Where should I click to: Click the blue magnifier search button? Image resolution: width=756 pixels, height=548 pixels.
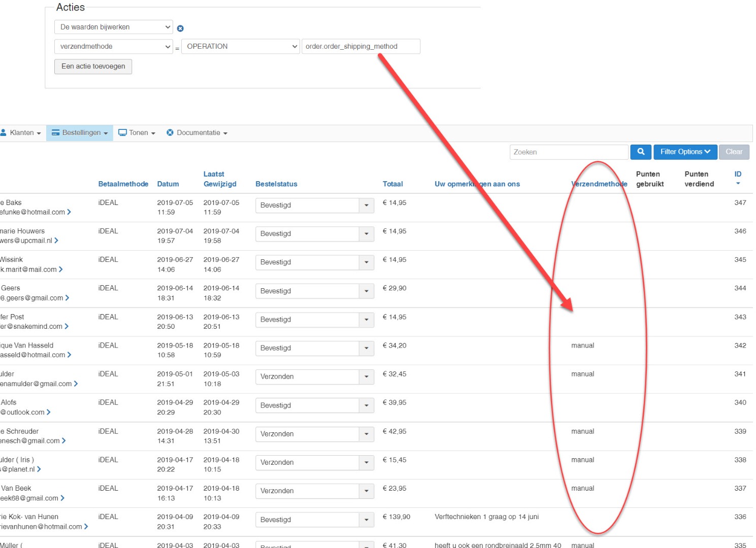[x=641, y=152]
